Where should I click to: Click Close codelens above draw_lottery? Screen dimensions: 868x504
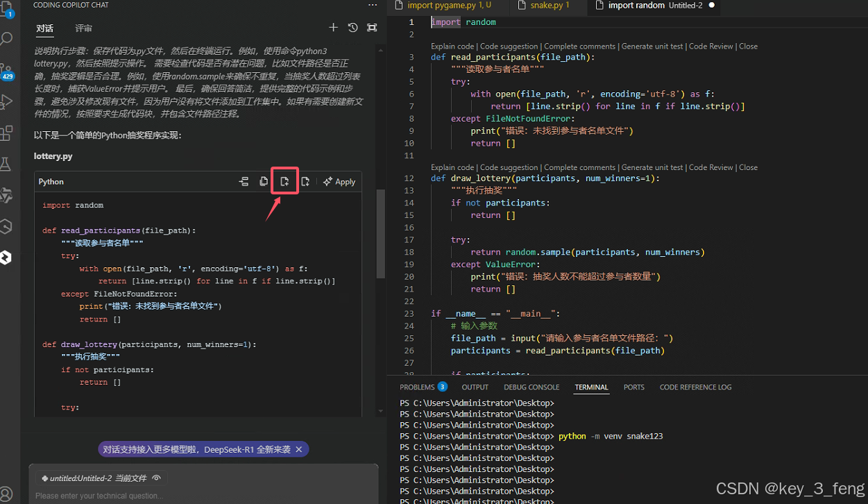[748, 167]
